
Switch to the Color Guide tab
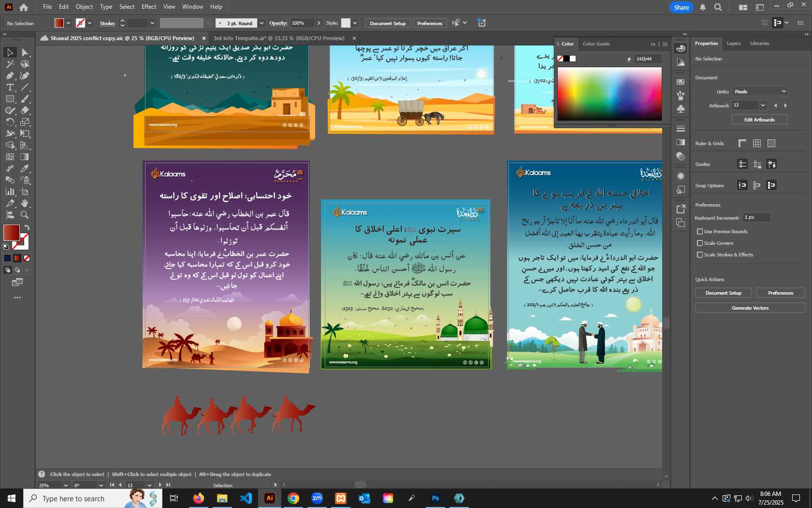click(596, 44)
